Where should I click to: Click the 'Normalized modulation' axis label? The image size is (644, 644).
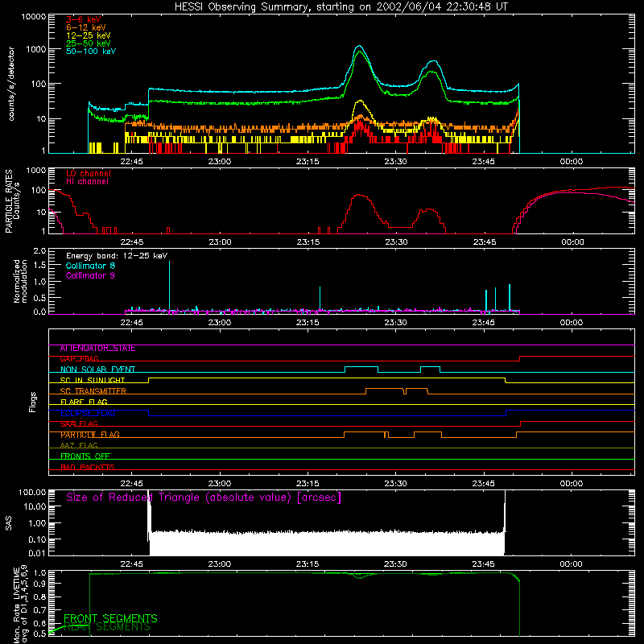(21, 281)
